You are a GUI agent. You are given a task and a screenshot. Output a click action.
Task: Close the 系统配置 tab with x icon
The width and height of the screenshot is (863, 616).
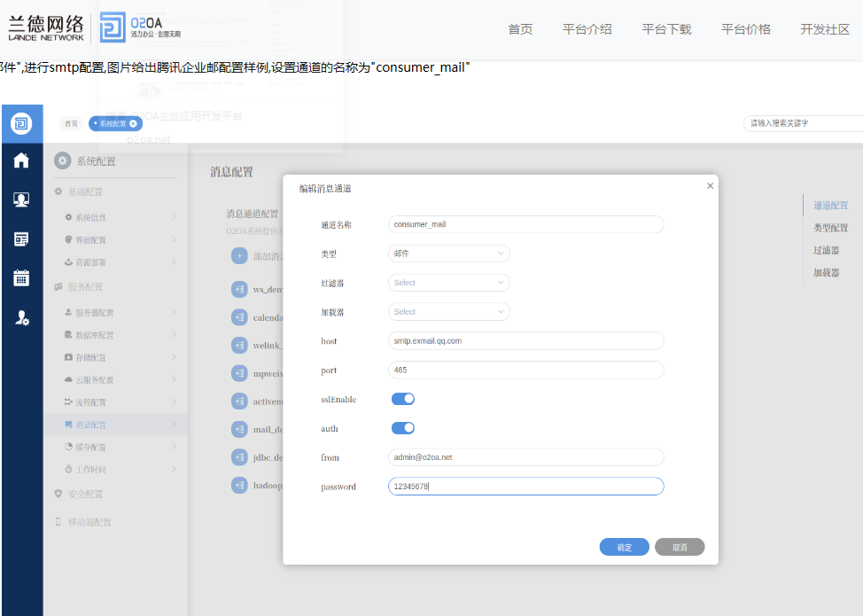tap(133, 124)
